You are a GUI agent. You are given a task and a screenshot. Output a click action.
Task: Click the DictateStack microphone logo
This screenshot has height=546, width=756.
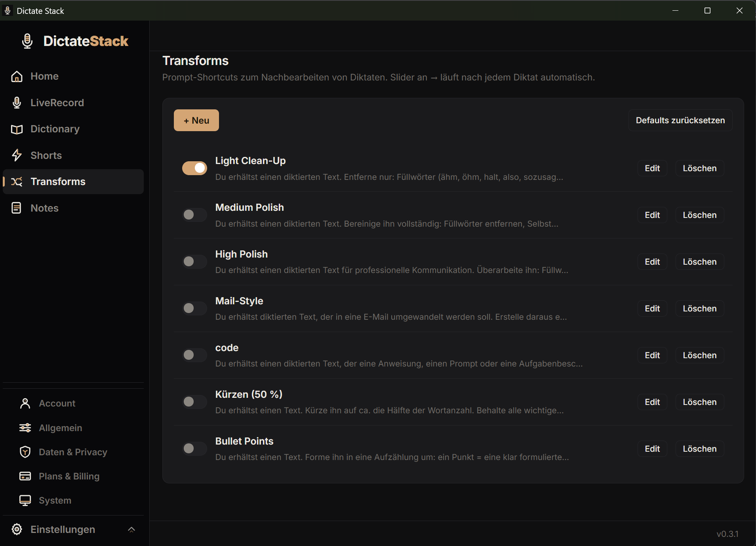point(27,41)
